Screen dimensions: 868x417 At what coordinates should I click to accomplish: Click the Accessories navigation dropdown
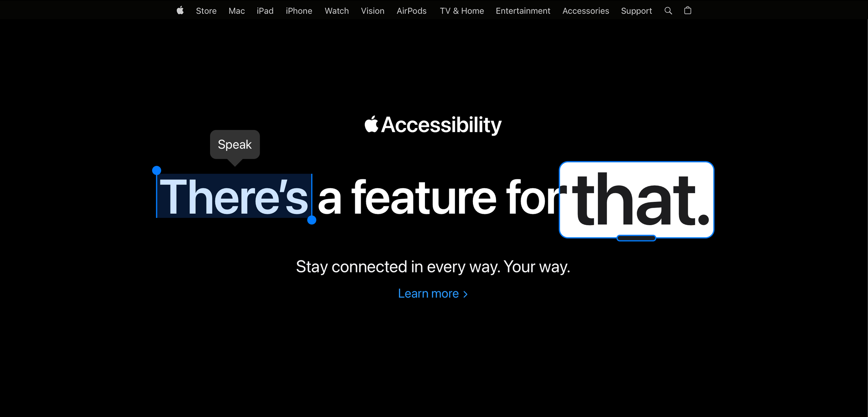click(x=586, y=11)
